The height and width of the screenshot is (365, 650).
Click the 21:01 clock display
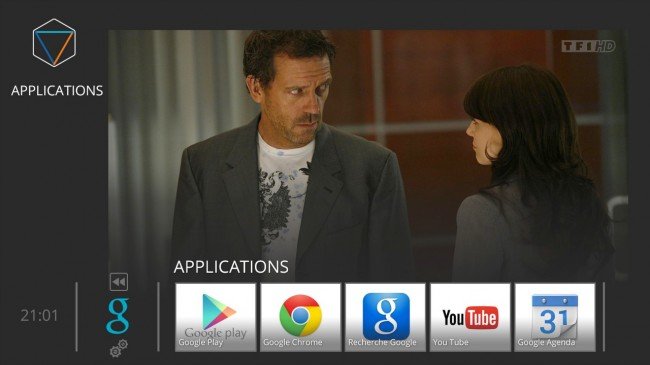39,316
